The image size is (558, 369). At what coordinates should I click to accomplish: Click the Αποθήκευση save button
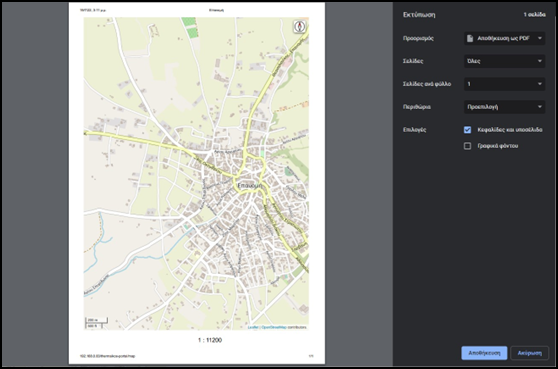[x=484, y=353]
